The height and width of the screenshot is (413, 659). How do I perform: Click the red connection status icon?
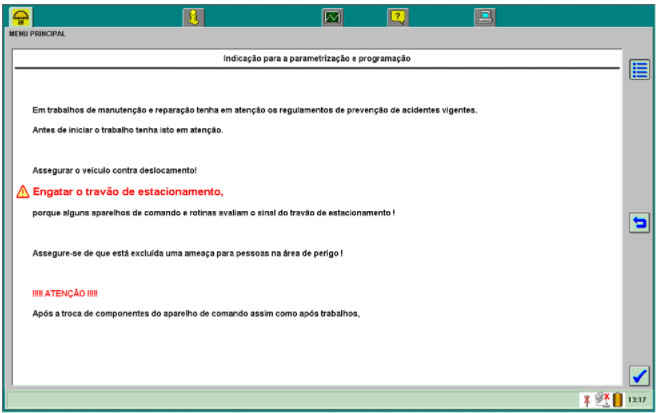(x=586, y=400)
